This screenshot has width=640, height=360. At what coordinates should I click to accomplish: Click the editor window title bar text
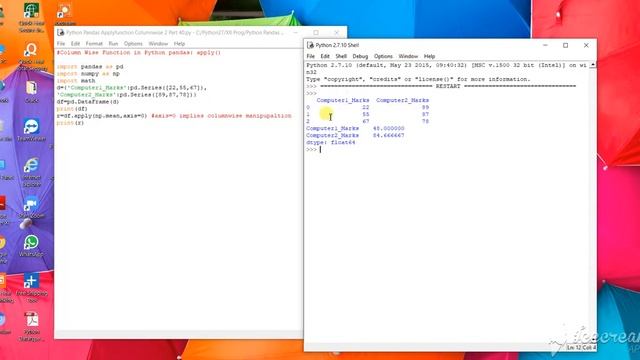175,33
